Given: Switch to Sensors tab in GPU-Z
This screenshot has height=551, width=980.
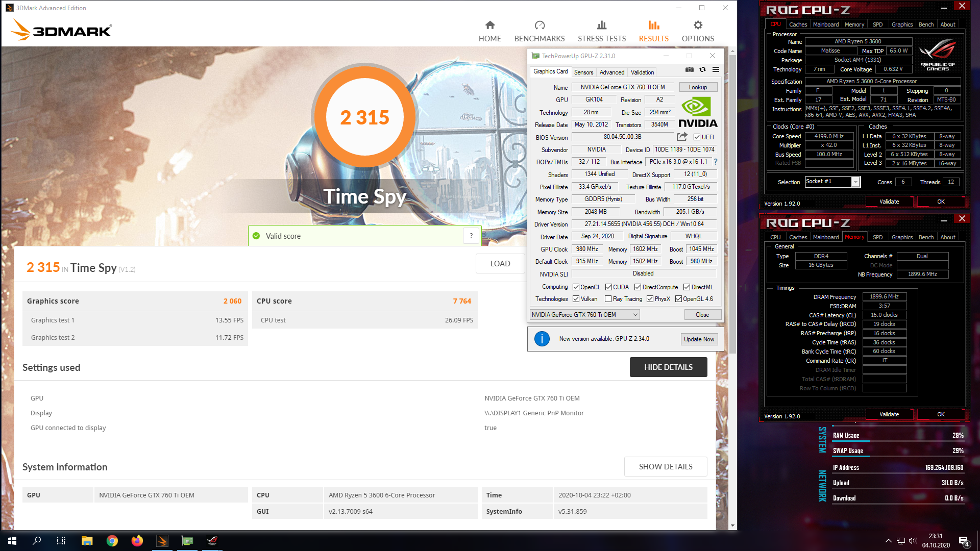Looking at the screenshot, I should (x=583, y=72).
